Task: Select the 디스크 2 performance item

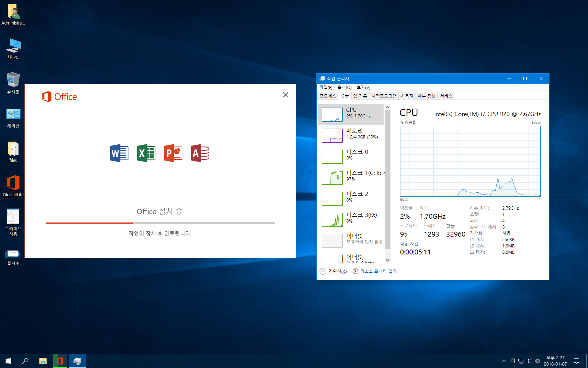Action: pyautogui.click(x=351, y=199)
